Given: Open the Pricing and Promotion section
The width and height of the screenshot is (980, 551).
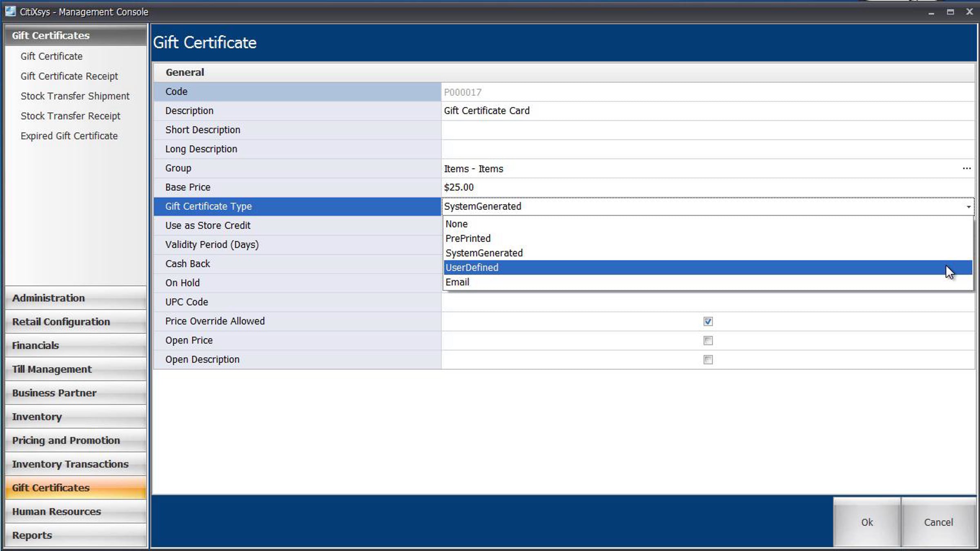Looking at the screenshot, I should 76,440.
